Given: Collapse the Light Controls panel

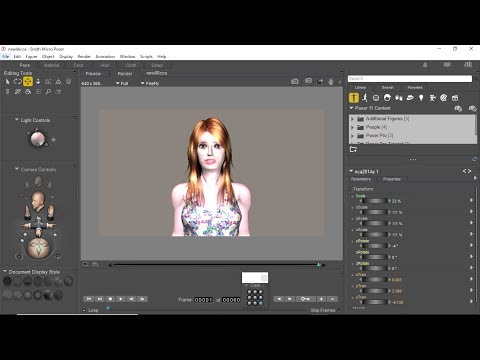Looking at the screenshot, I should coord(17,119).
